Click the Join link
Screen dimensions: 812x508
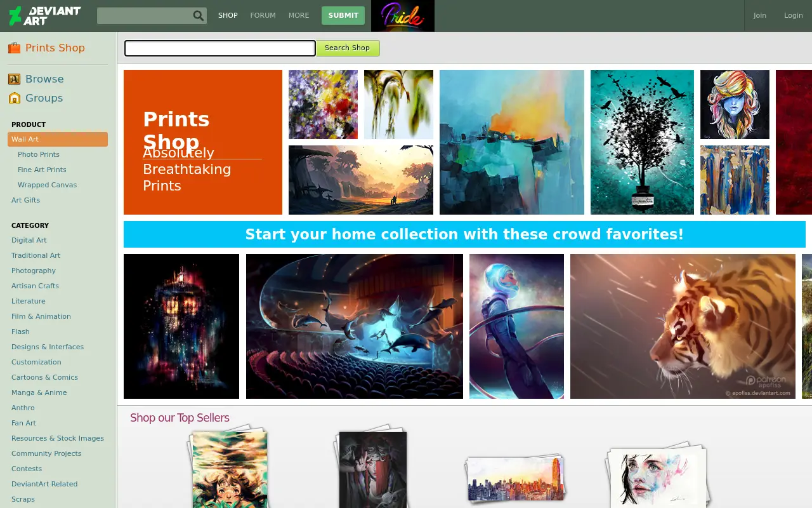[x=760, y=15]
